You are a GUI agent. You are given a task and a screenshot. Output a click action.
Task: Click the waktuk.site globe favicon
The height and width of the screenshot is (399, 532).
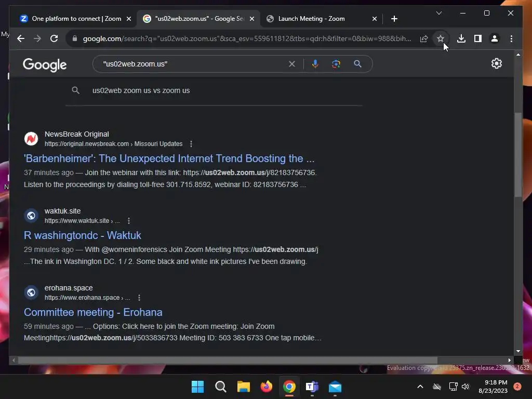31,216
